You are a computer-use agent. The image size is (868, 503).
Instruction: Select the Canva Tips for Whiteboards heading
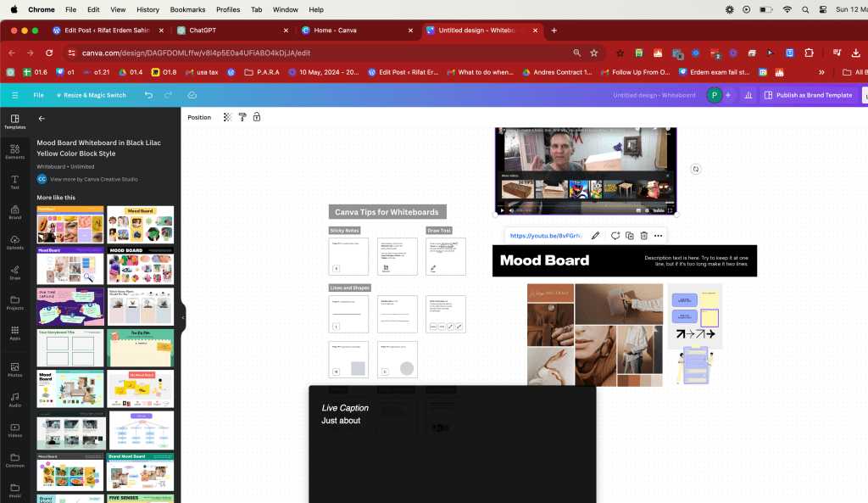pos(387,212)
